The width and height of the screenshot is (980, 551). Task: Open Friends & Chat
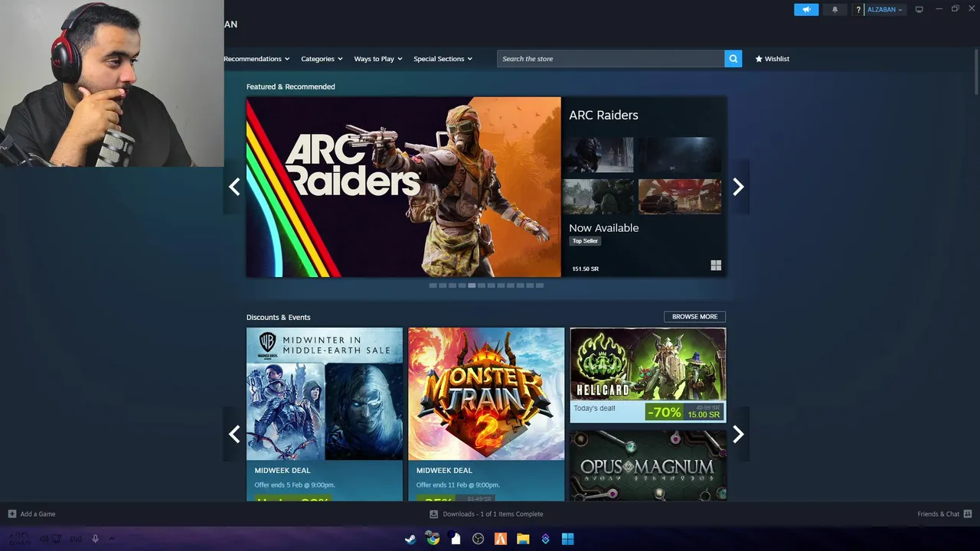pyautogui.click(x=939, y=514)
